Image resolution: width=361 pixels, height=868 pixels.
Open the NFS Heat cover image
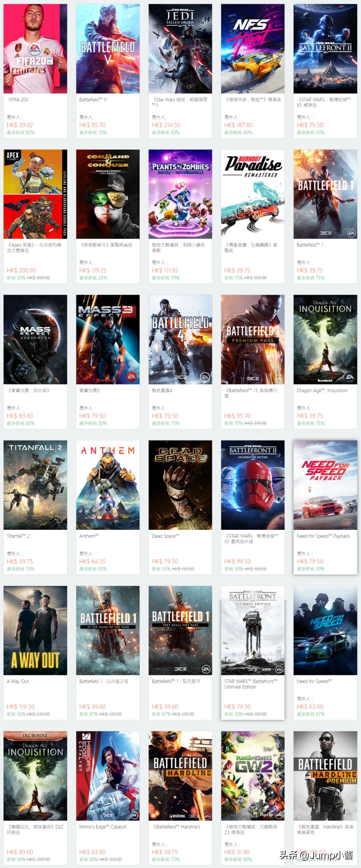253,49
